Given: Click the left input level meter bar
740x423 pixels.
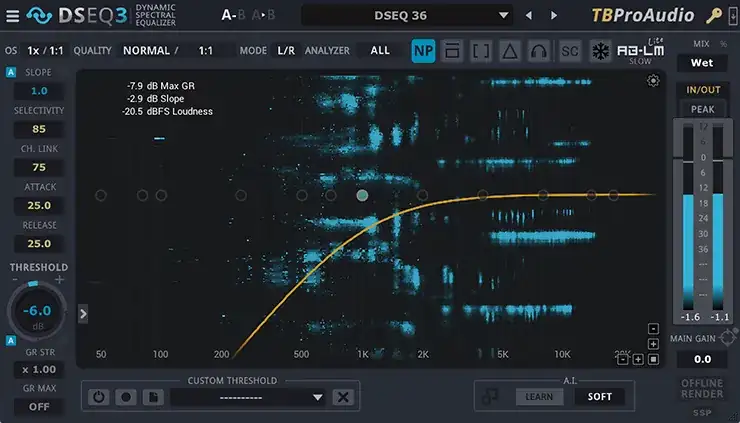Looking at the screenshot, I should pyautogui.click(x=688, y=218).
